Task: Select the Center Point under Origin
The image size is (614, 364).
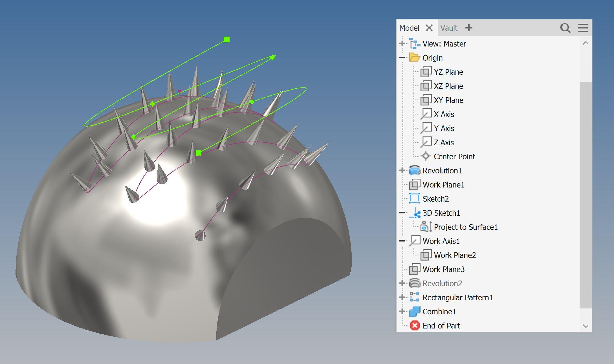Action: (426, 156)
